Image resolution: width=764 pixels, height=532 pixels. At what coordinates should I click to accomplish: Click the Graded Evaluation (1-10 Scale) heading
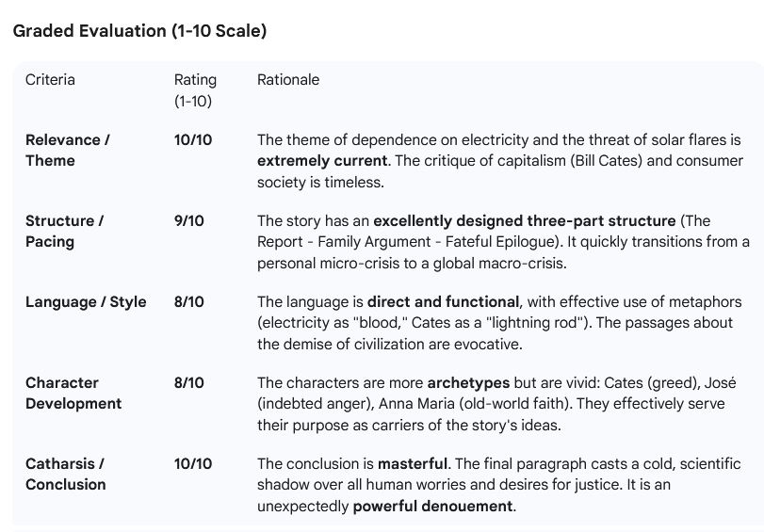click(140, 31)
